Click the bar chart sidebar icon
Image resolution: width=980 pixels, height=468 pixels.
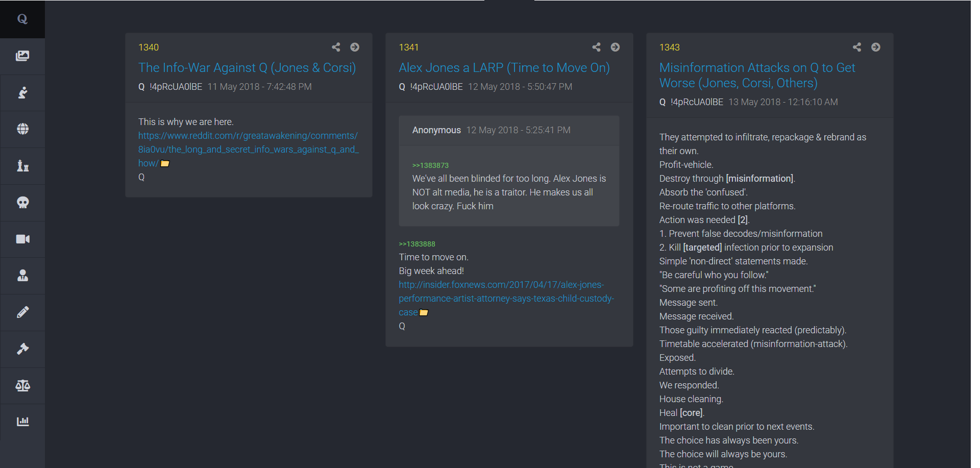[x=22, y=422]
